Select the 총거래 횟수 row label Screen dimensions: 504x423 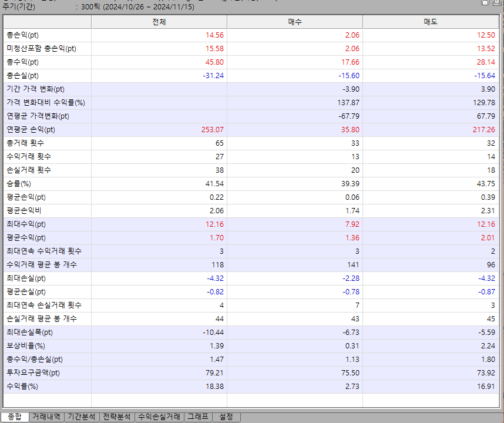pyautogui.click(x=25, y=143)
